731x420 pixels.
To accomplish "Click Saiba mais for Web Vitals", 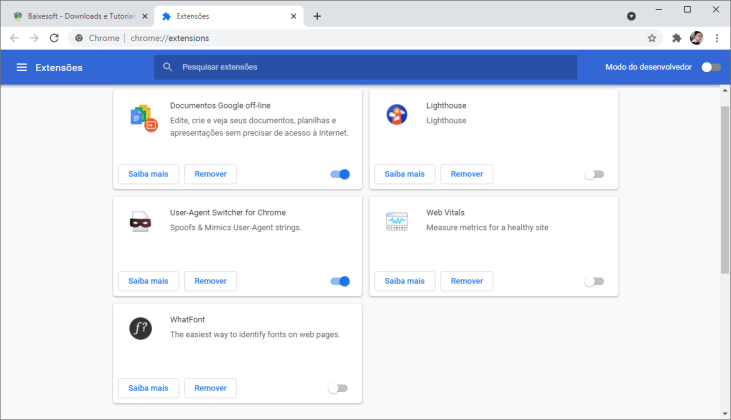I will coord(405,281).
